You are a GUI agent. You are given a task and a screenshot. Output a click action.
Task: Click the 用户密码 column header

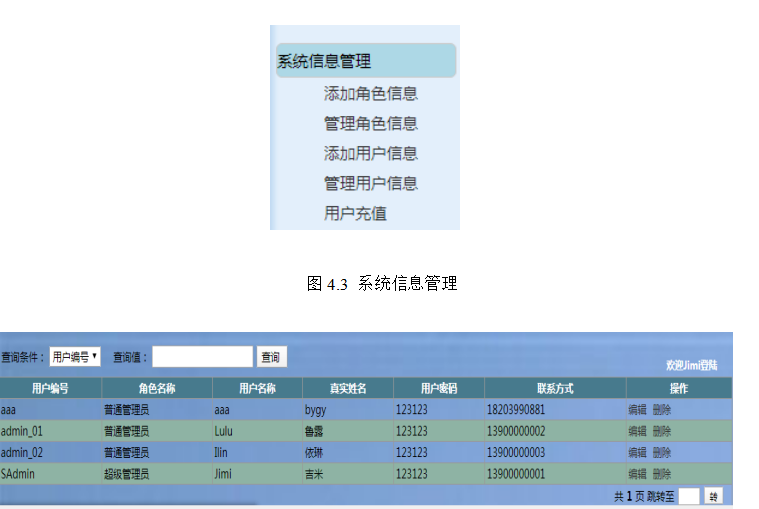(439, 388)
